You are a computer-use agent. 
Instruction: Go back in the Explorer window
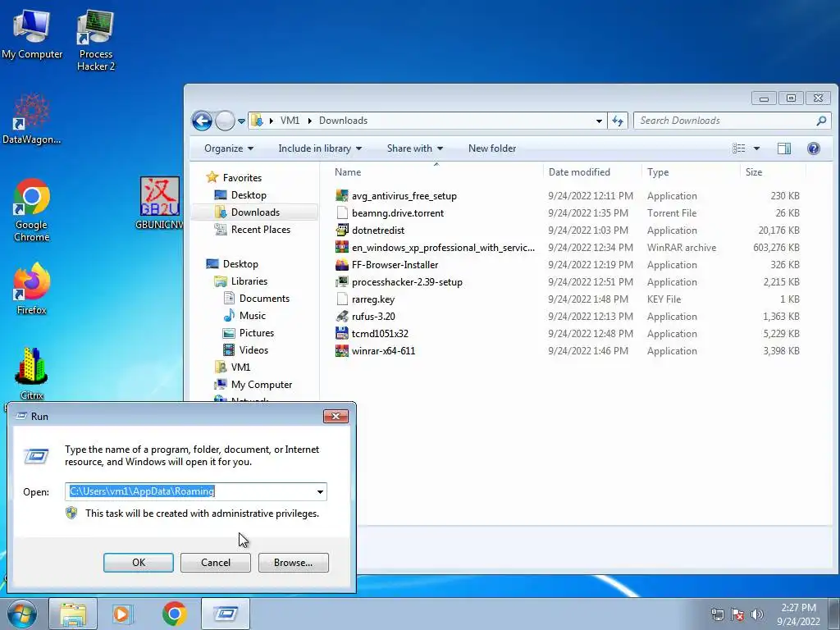click(202, 121)
